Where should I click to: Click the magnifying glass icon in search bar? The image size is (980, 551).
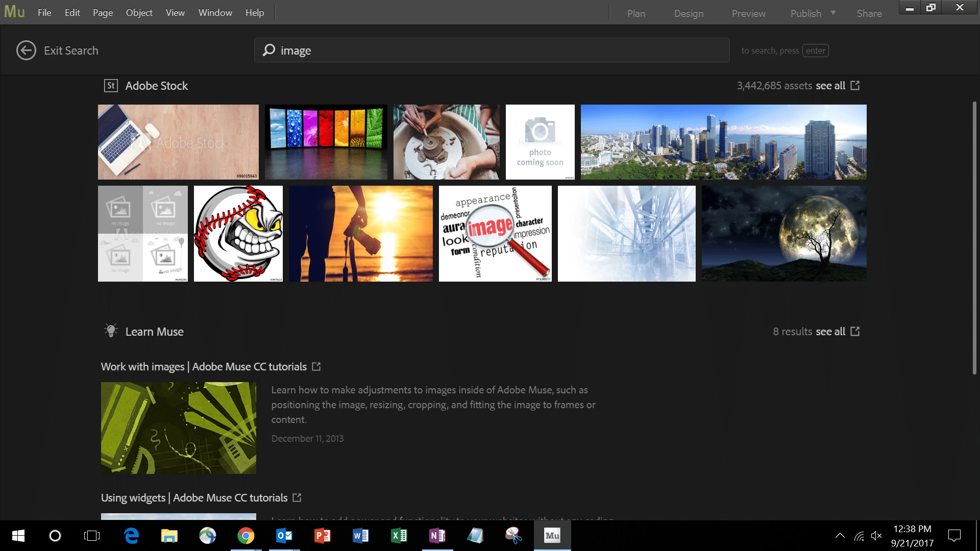pyautogui.click(x=268, y=50)
